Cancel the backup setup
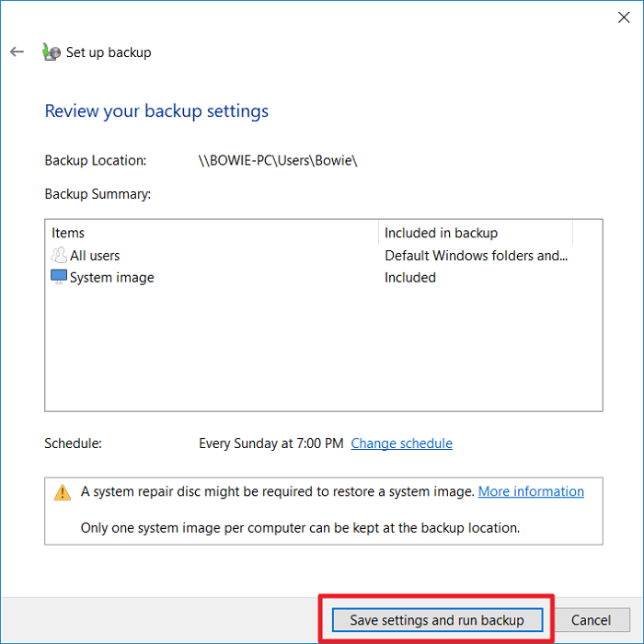This screenshot has width=644, height=644. click(x=591, y=619)
